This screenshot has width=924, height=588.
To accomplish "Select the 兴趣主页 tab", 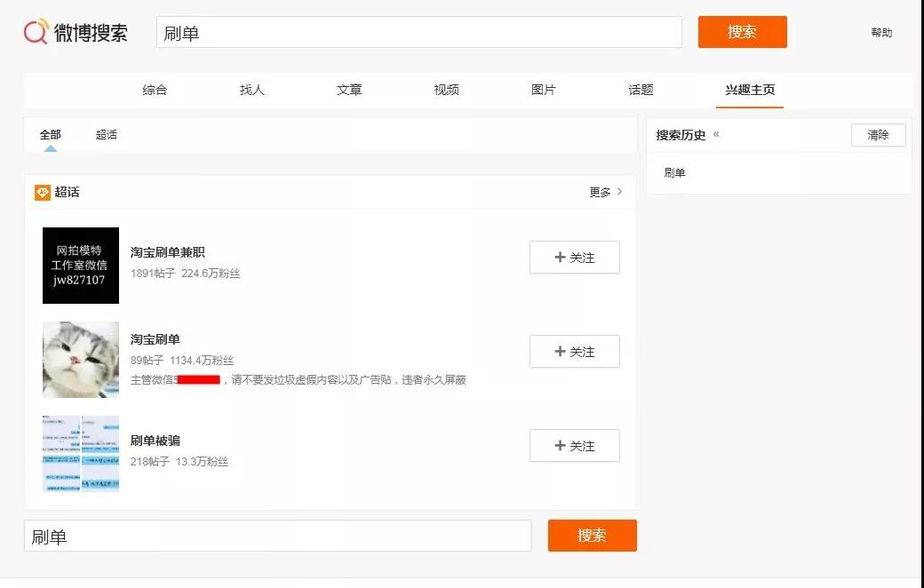I will [x=750, y=90].
